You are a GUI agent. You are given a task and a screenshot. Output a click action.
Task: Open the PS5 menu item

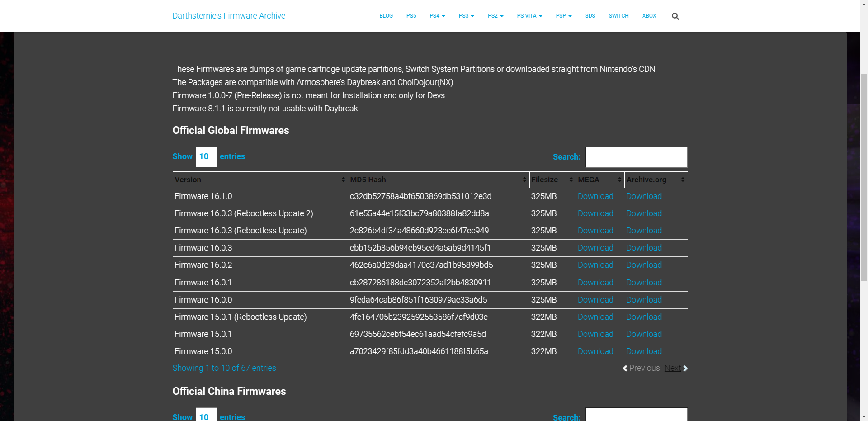(x=411, y=16)
